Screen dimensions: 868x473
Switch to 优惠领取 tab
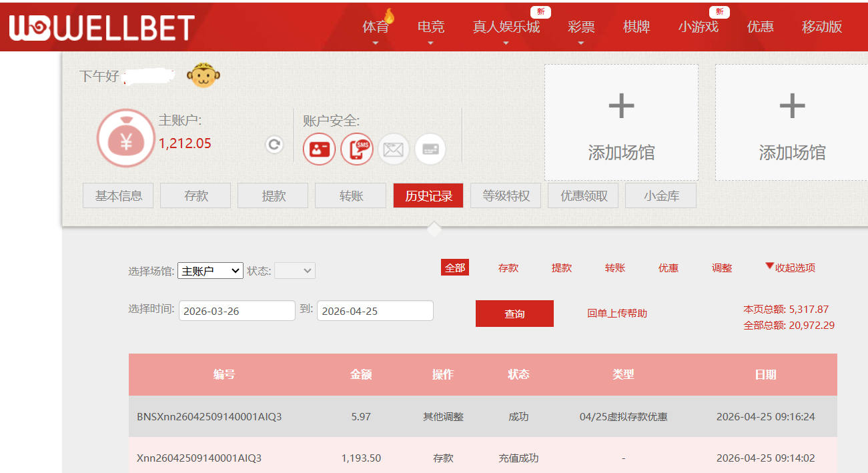coord(583,195)
